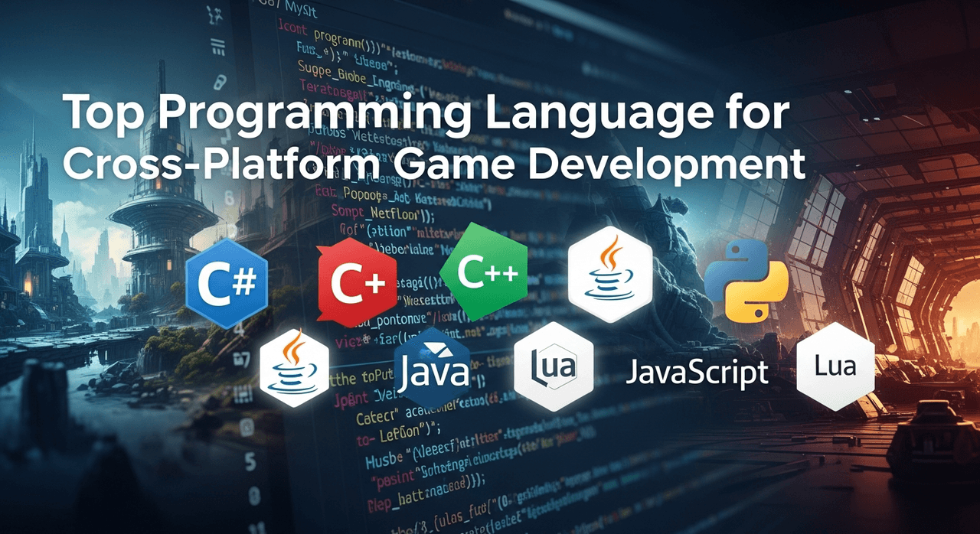Click the JavaScript text label
The width and height of the screenshot is (980, 534).
pyautogui.click(x=697, y=373)
